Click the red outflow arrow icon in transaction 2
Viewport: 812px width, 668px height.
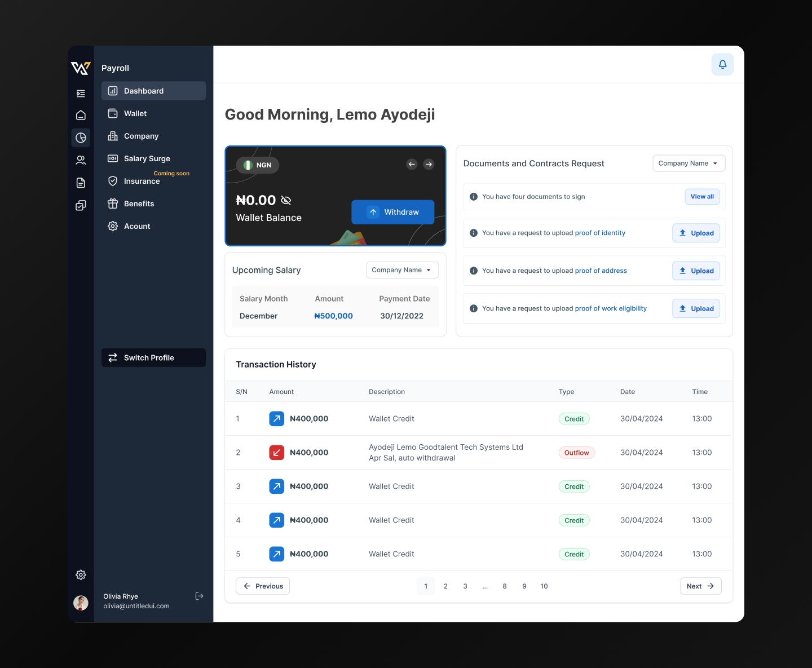(x=277, y=453)
